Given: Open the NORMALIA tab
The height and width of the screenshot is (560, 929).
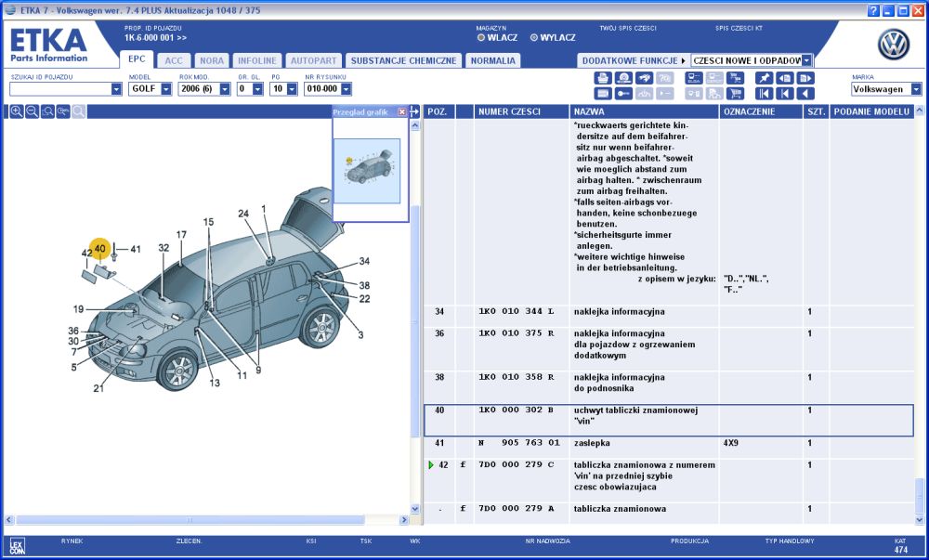Looking at the screenshot, I should tap(493, 60).
